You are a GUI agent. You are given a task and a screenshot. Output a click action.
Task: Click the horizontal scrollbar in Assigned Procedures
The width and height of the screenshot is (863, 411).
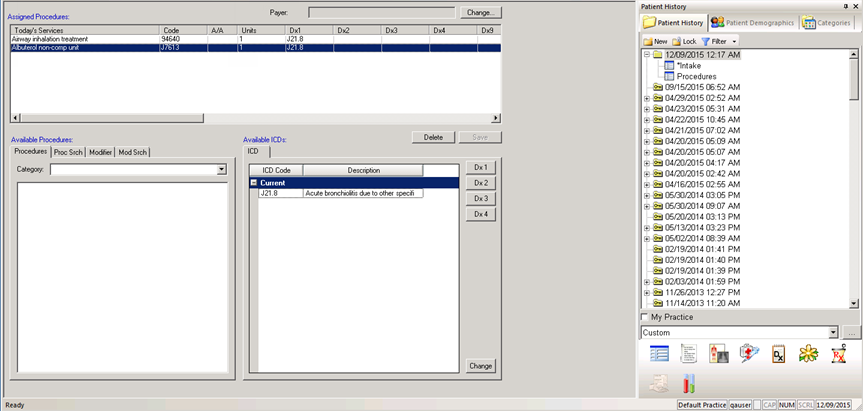point(255,118)
